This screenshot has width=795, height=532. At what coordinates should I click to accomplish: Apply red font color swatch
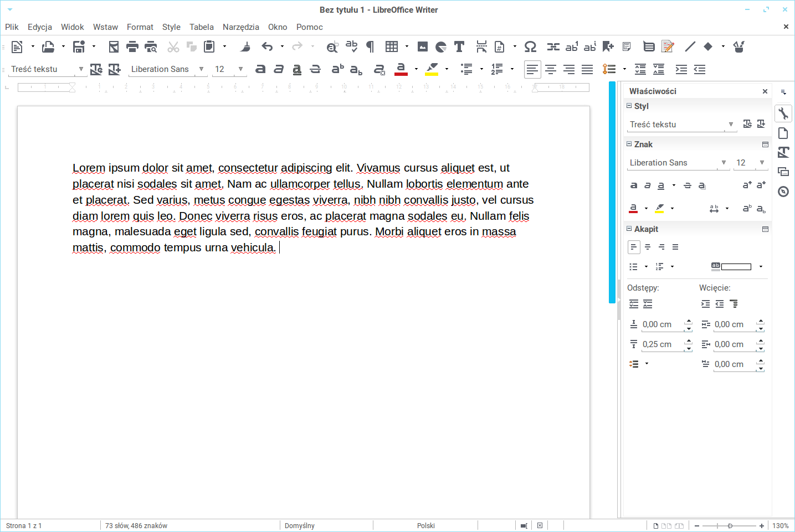pos(401,69)
